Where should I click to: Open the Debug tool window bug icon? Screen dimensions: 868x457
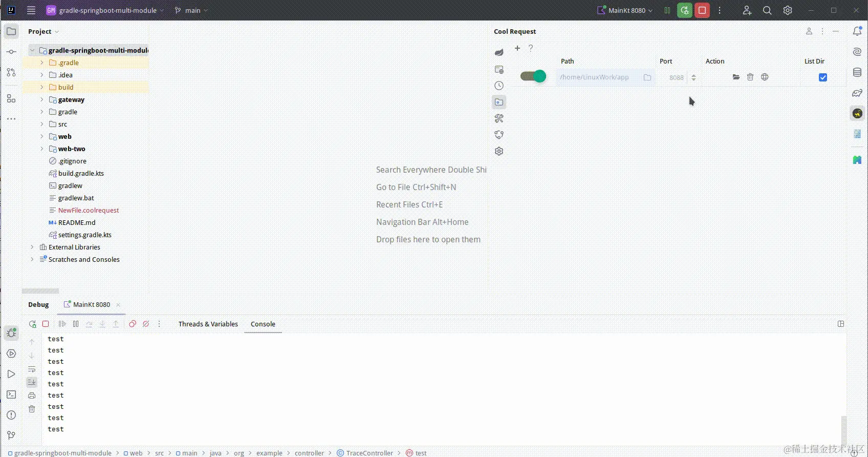point(11,333)
